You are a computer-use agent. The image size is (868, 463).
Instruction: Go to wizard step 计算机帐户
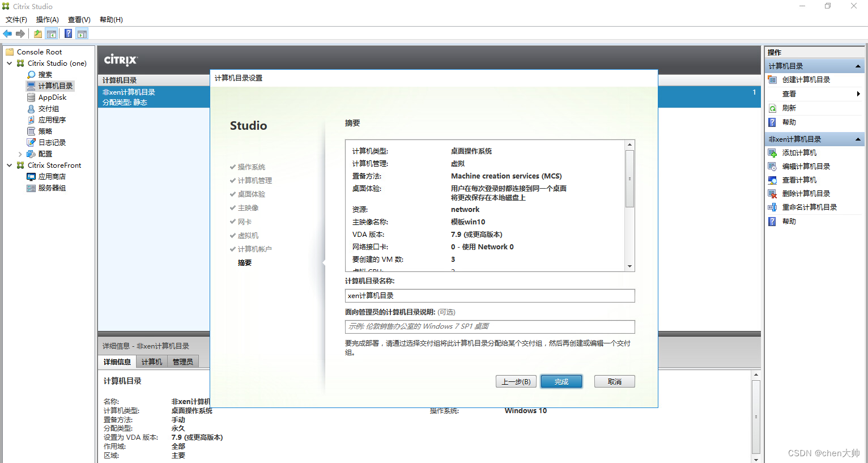tap(255, 249)
